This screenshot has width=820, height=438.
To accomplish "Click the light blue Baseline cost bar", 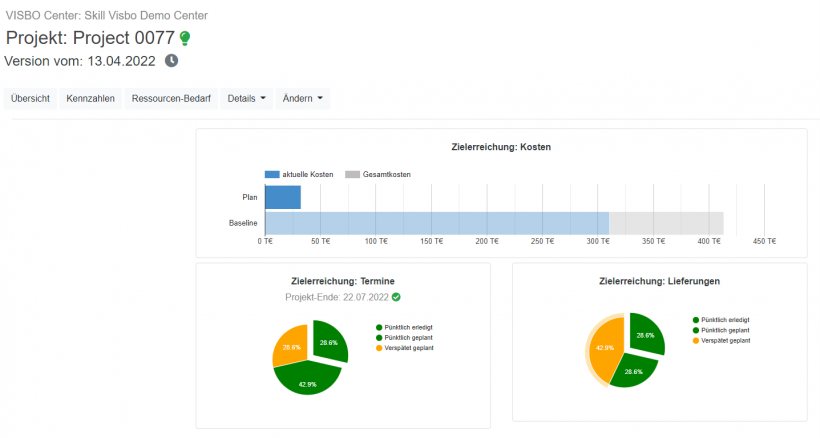I will point(437,223).
